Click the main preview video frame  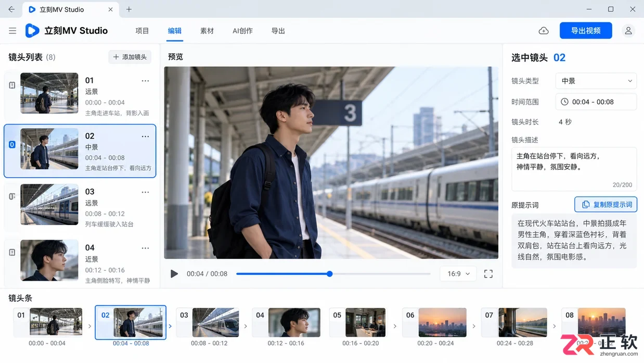(331, 162)
